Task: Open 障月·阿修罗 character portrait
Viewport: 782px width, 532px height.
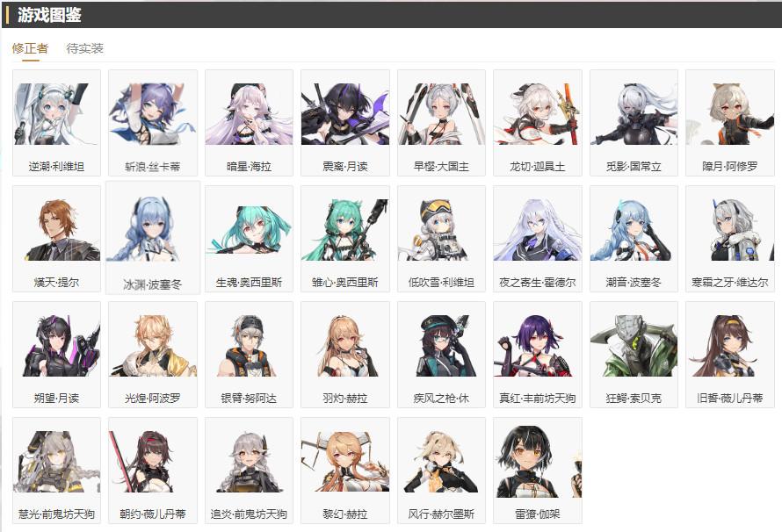Action: (x=730, y=114)
